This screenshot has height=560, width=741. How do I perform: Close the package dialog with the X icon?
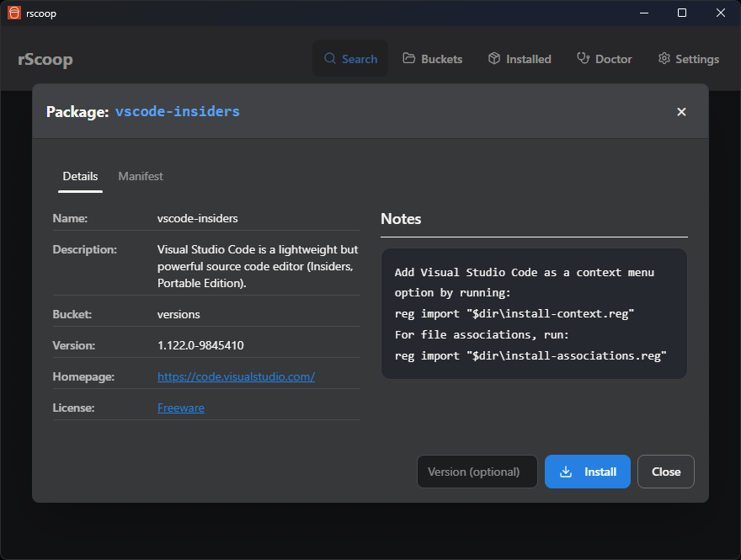[681, 111]
